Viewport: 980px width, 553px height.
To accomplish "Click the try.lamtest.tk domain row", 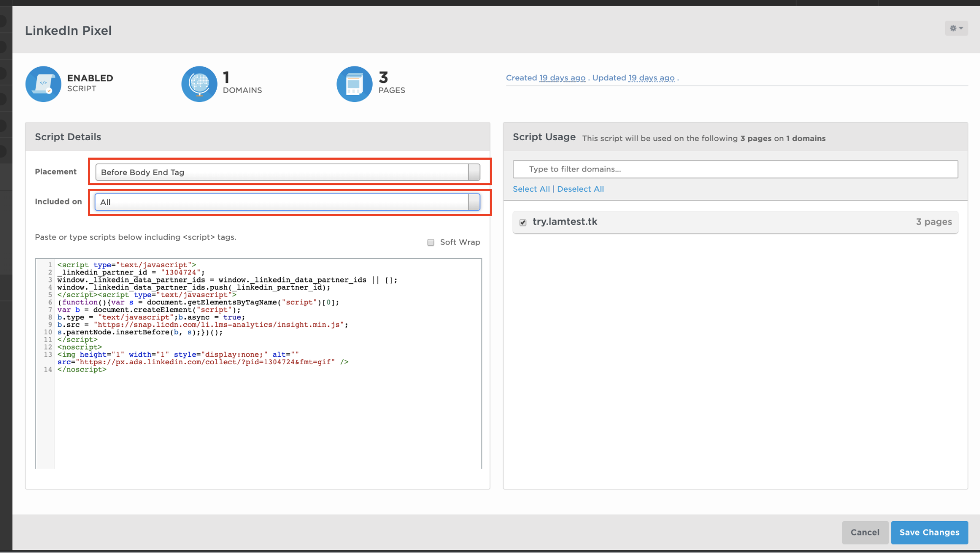I will click(x=735, y=222).
